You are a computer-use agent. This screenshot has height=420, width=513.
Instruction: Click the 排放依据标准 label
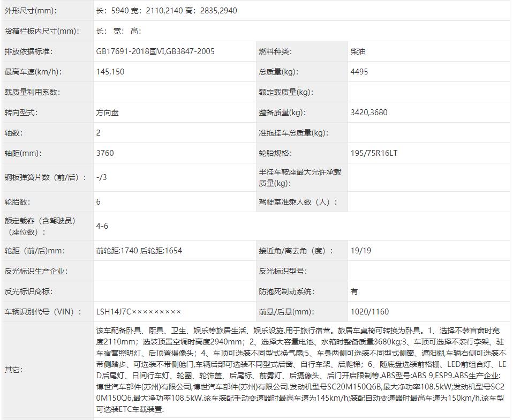tap(28, 51)
